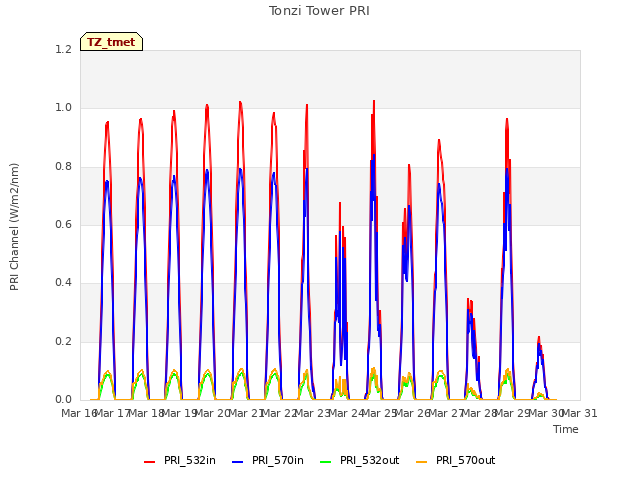Click the 0.6 y-axis tick label
This screenshot has width=640, height=480.
[64, 224]
